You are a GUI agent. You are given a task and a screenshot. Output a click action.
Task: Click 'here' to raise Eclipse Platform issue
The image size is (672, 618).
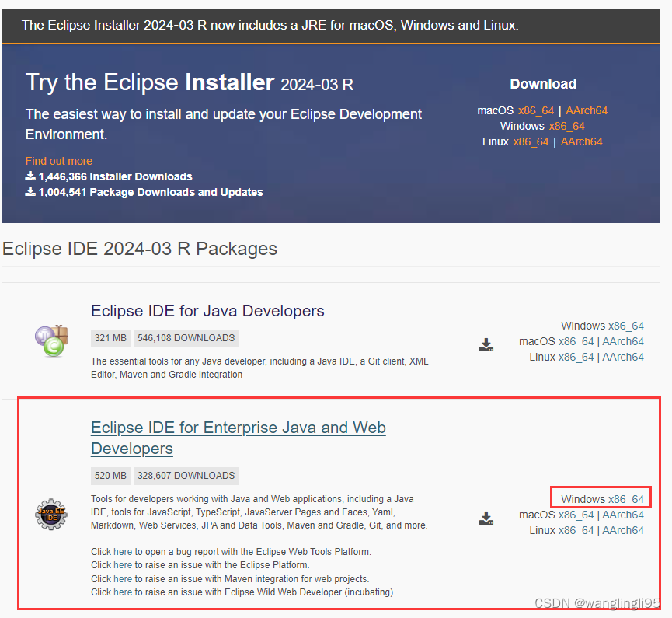point(123,565)
